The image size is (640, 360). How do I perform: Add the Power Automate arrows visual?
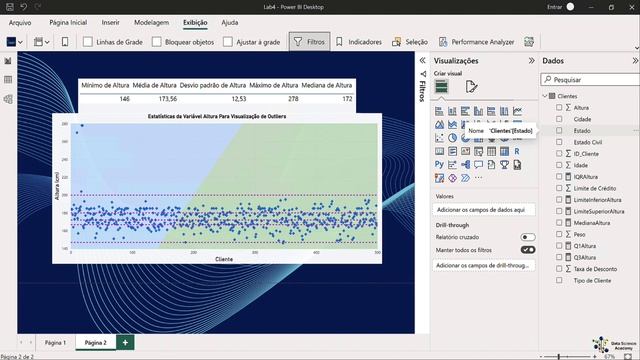(x=465, y=178)
